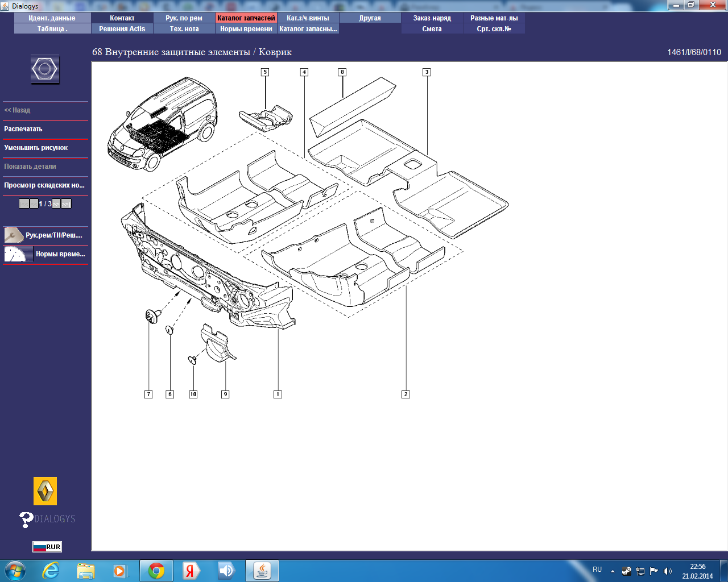
Task: Select part callout number 3
Action: (x=427, y=72)
